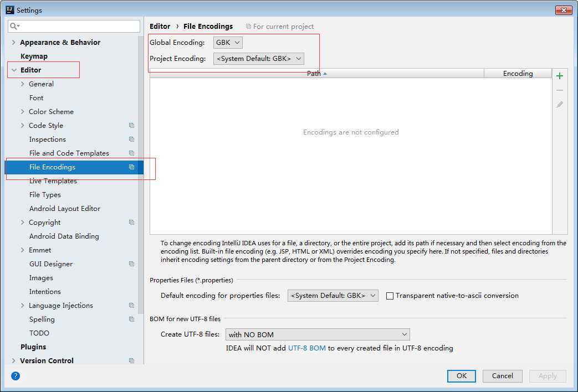
Task: Open File and Code Templates page
Action: pyautogui.click(x=69, y=153)
